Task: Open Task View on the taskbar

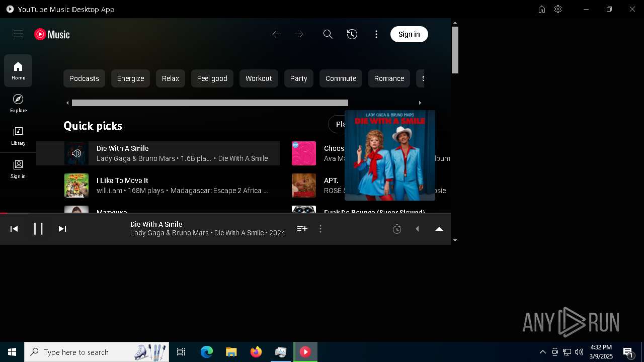Action: (x=181, y=352)
